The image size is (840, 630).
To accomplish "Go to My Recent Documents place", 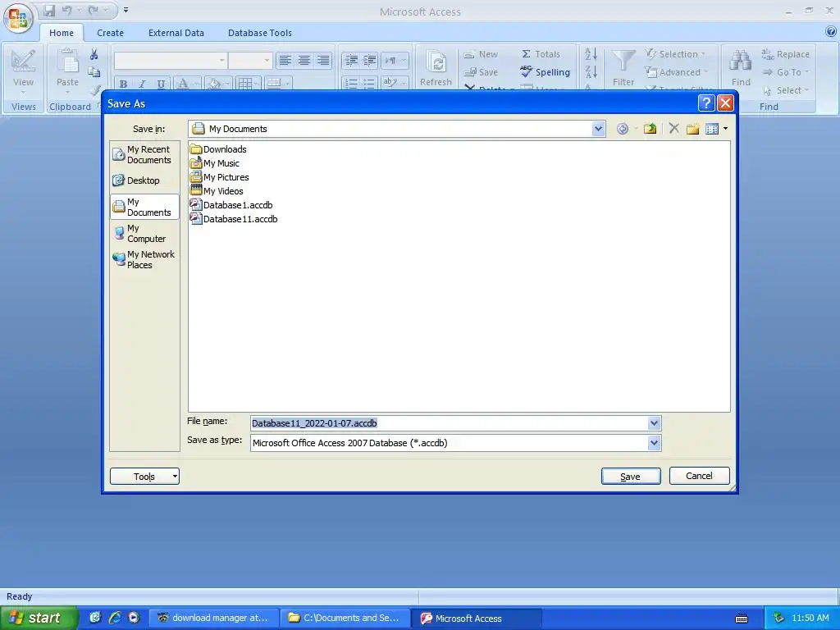I will coord(144,154).
